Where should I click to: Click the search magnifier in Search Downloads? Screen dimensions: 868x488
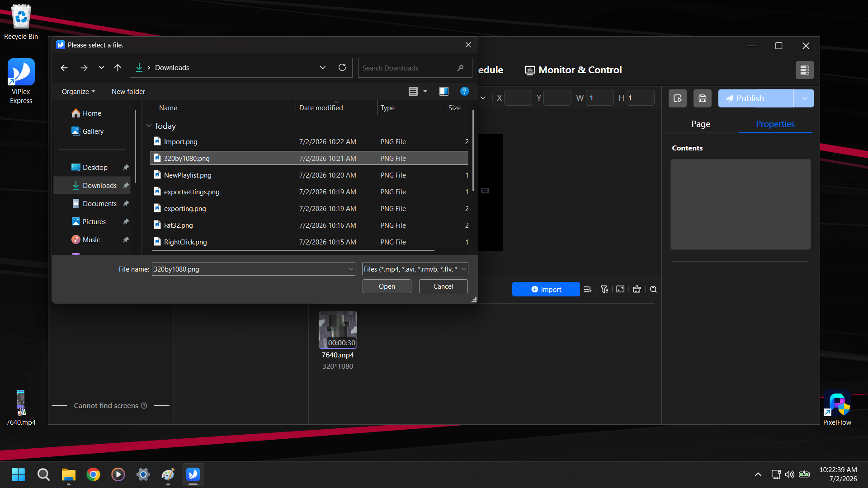point(460,68)
